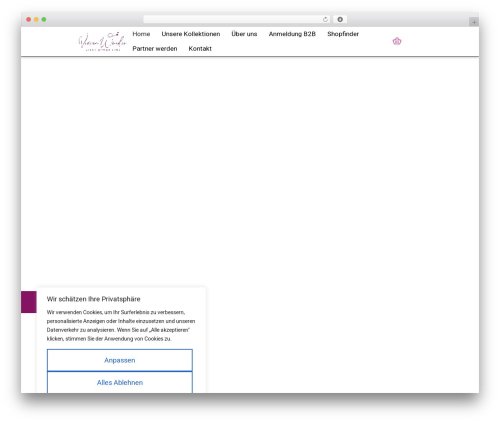The image size is (500, 423).
Task: Select Shopfinder in the menu
Action: tap(343, 34)
